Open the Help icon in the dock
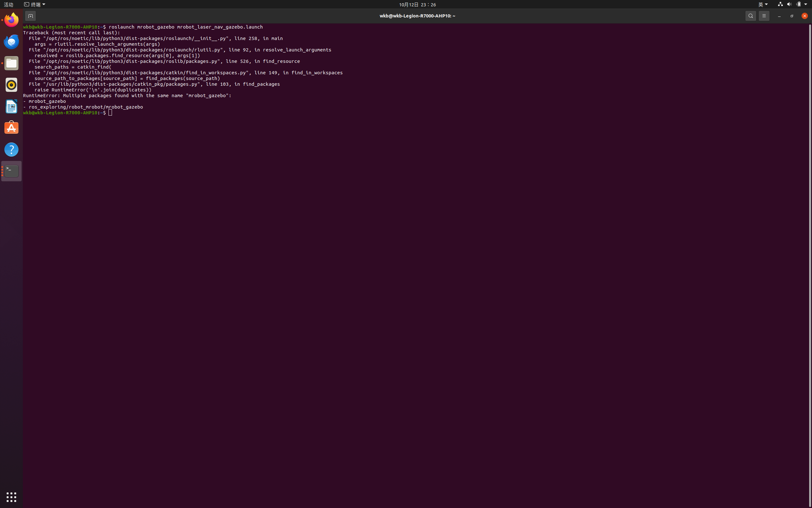 click(11, 150)
